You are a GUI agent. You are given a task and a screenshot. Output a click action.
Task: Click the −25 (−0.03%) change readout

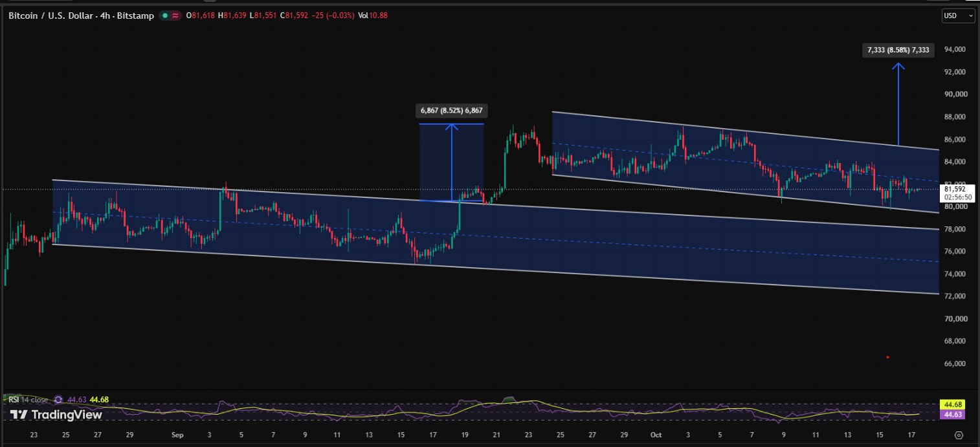(x=333, y=16)
